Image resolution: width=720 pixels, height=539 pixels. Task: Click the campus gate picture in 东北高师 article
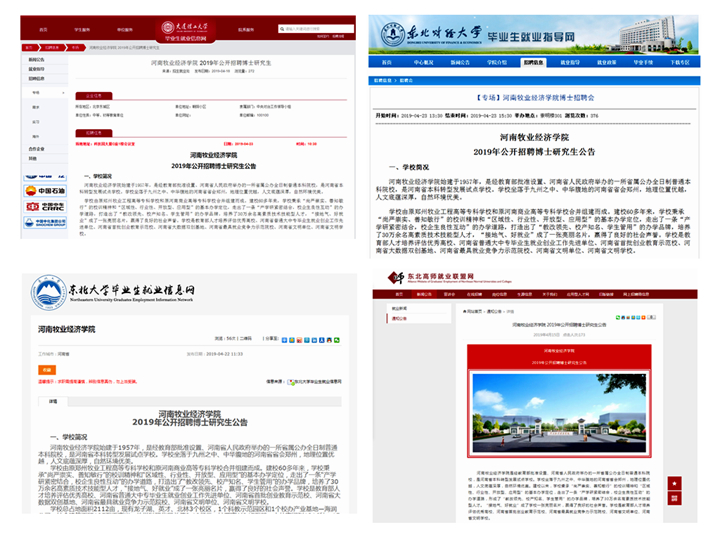pyautogui.click(x=559, y=413)
